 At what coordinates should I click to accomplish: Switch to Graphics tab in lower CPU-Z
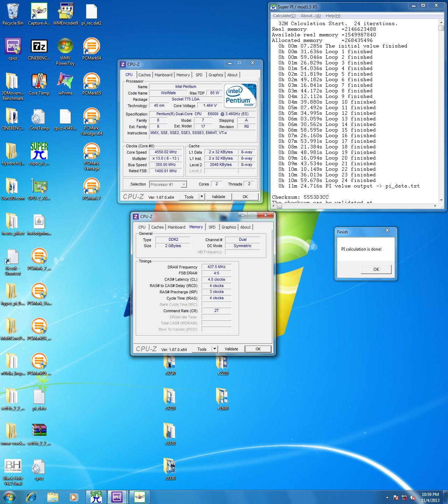pos(229,227)
